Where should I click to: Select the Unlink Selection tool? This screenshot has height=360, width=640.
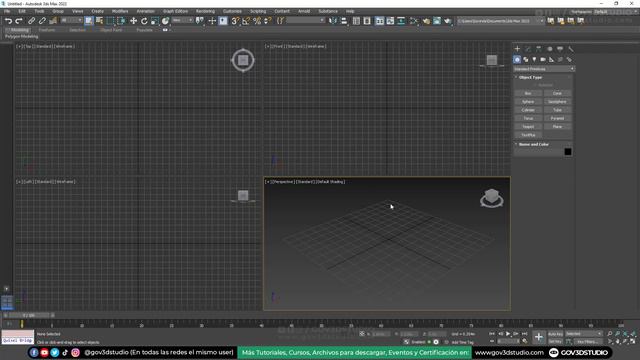[x=42, y=21]
